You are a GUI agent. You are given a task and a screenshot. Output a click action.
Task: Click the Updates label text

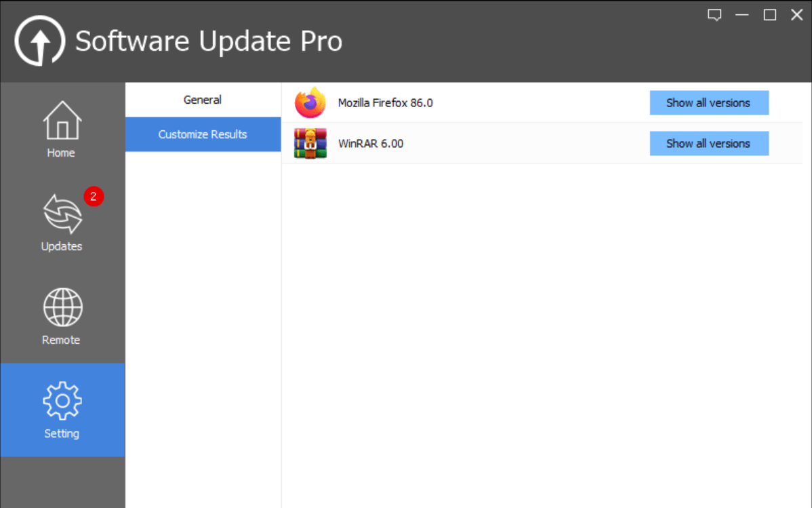61,246
